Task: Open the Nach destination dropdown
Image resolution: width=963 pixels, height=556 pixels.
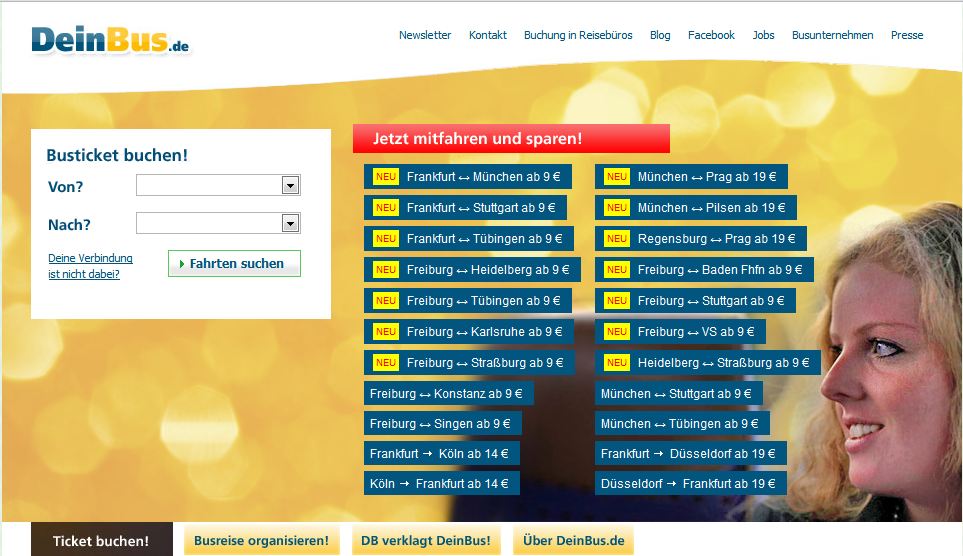Action: (x=218, y=223)
